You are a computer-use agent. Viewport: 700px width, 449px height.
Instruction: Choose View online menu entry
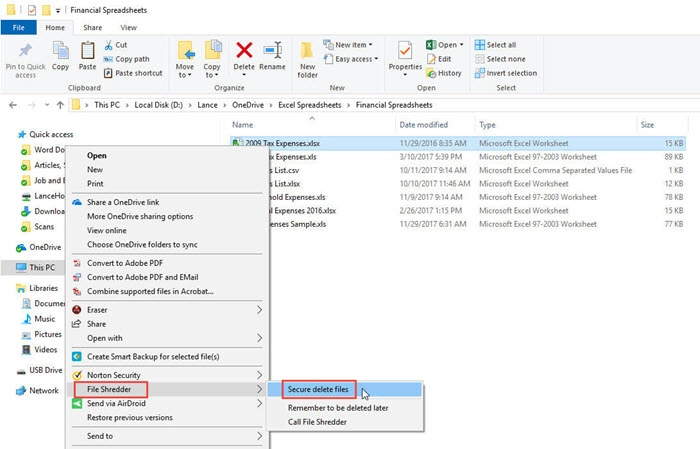[107, 231]
